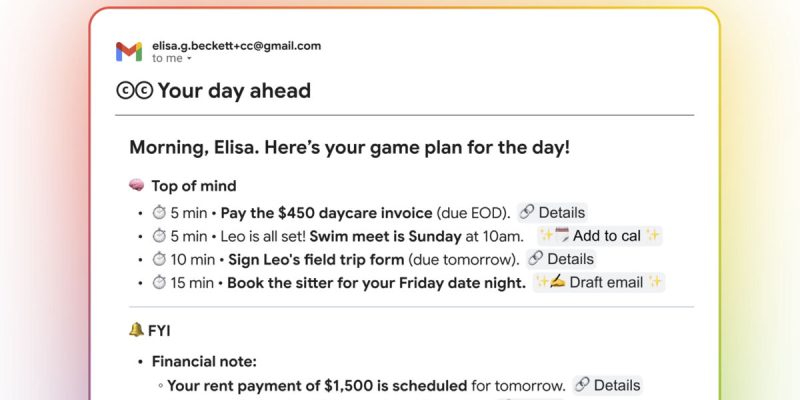Click Add to cal for swim meet
The height and width of the screenshot is (400, 800).
coord(600,236)
